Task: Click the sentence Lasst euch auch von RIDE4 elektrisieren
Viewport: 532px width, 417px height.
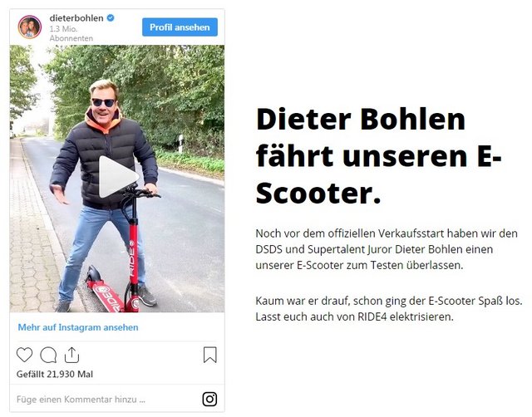Action: [x=355, y=316]
